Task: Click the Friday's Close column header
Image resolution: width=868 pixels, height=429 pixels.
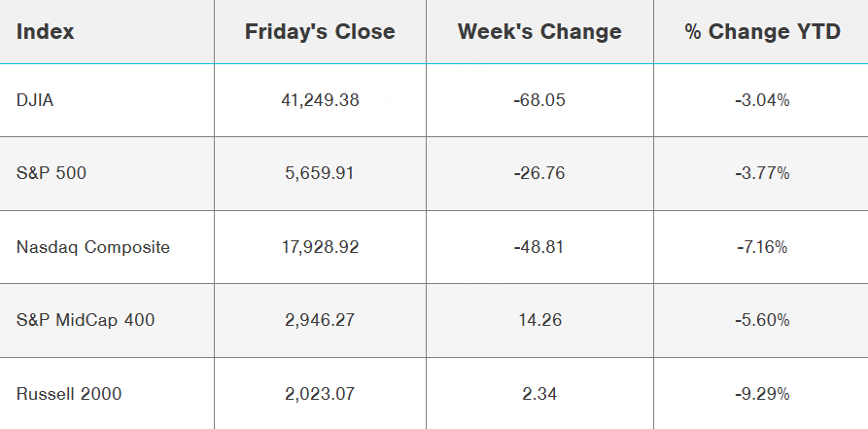Action: [x=320, y=32]
